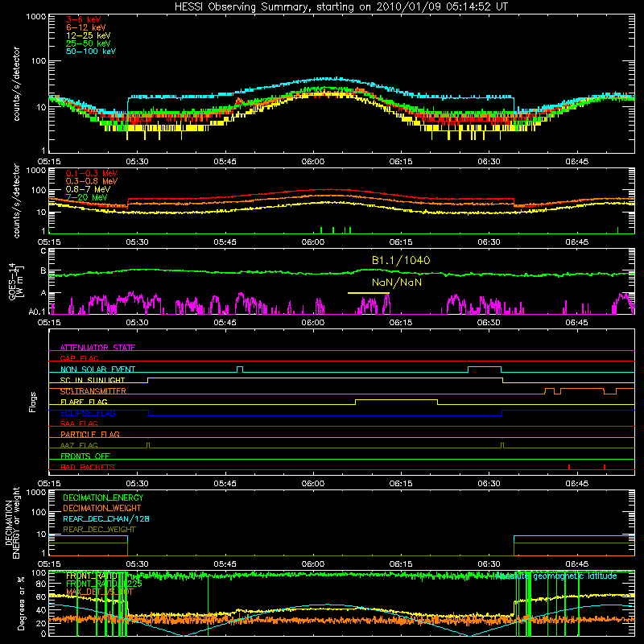Click the FRONT_RATIO1225 legend label
644x644 pixels.
(104, 584)
